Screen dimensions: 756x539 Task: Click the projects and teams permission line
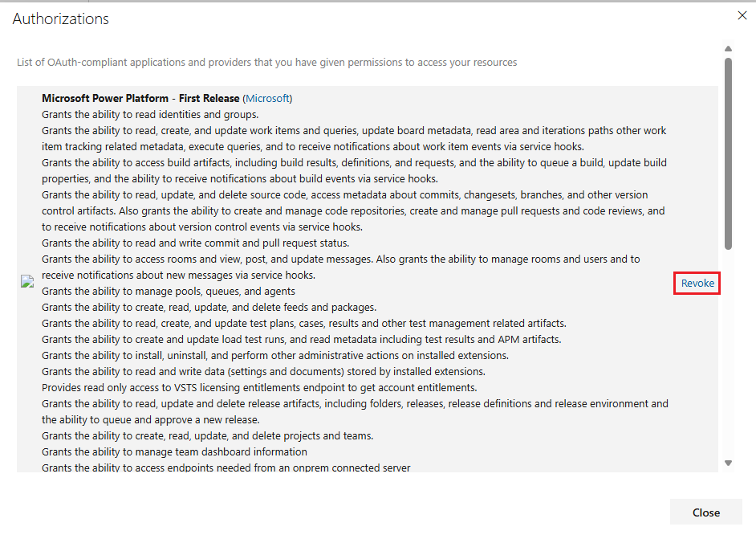coord(207,436)
